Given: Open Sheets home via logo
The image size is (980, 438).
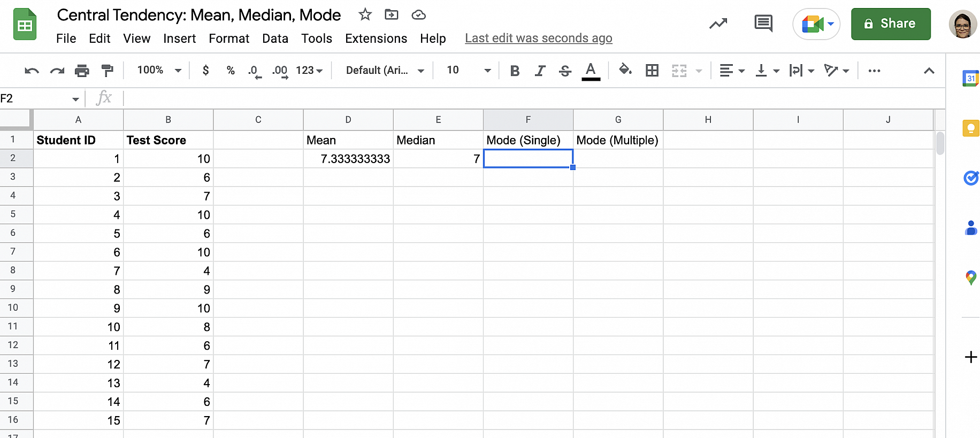Looking at the screenshot, I should [x=25, y=25].
